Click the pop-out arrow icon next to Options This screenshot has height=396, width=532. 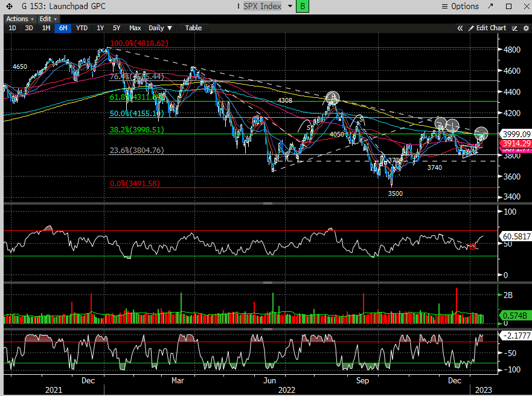tap(490, 6)
